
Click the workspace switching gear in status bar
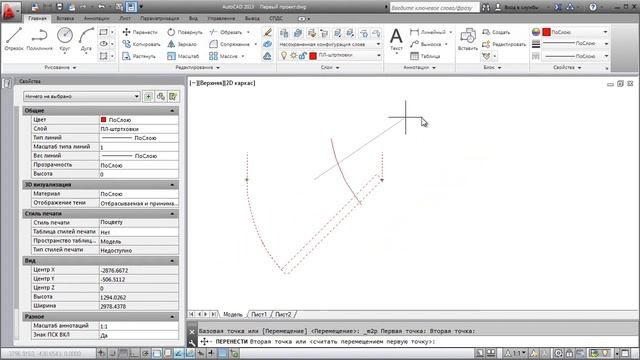(558, 353)
